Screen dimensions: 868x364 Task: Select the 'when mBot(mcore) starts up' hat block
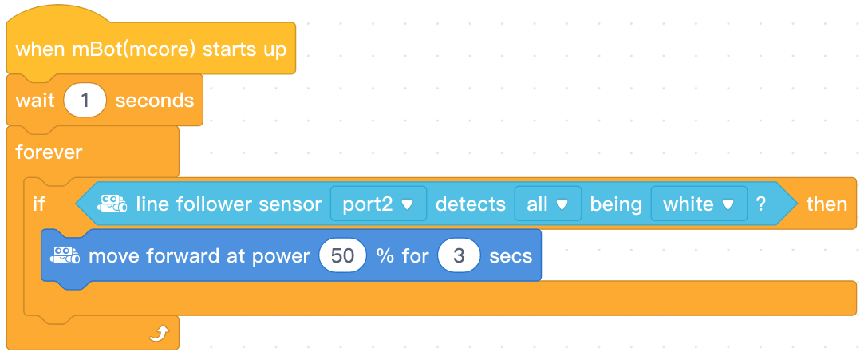(151, 49)
